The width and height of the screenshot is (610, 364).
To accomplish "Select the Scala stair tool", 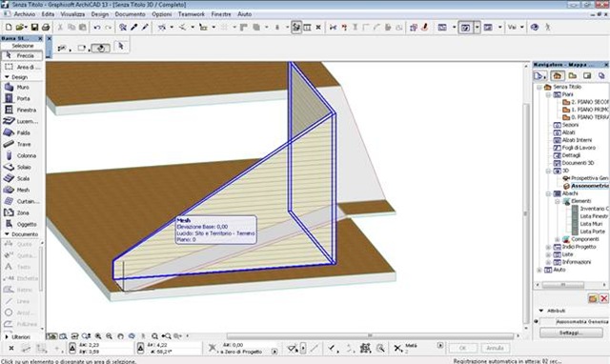I will coord(22,178).
